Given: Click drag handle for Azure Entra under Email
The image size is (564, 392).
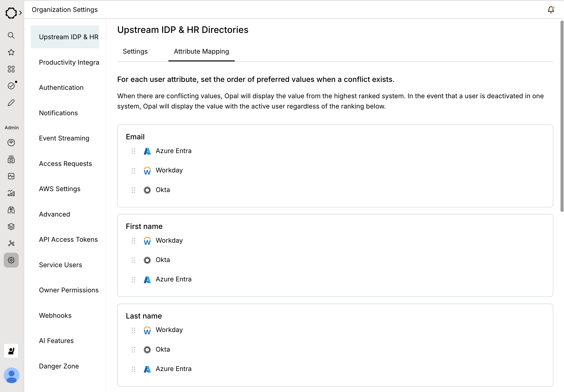Looking at the screenshot, I should point(133,151).
